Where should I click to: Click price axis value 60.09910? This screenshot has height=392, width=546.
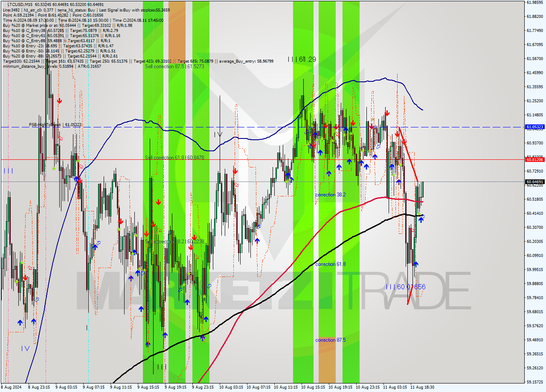[535, 255]
